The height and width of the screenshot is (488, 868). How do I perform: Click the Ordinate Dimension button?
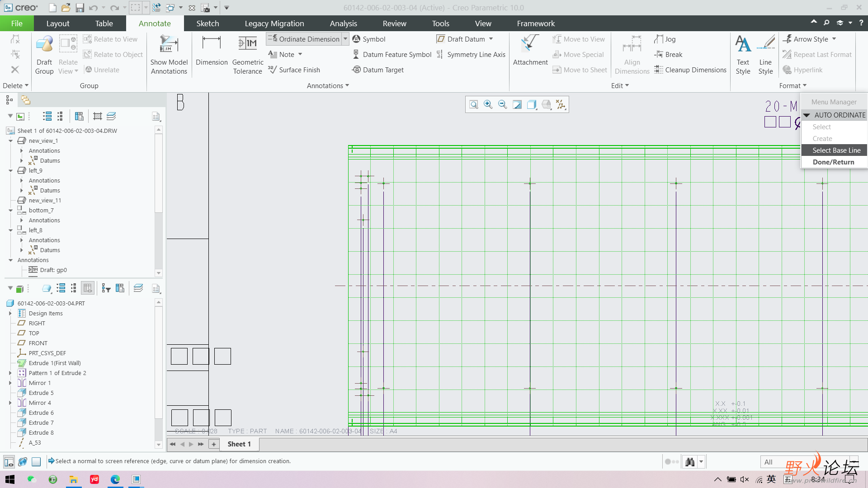(x=304, y=39)
